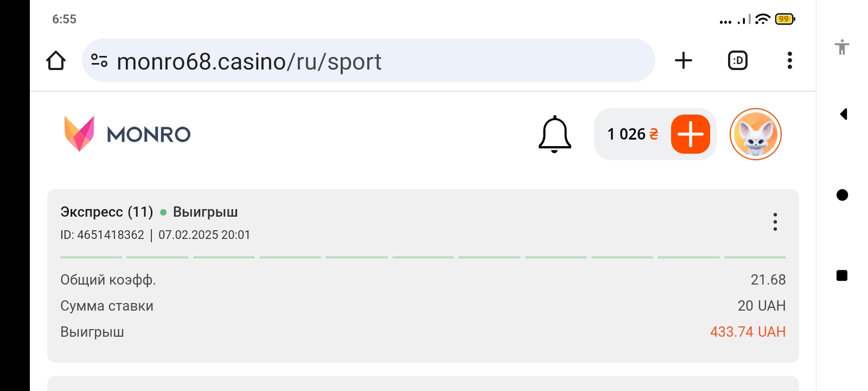Image resolution: width=868 pixels, height=391 pixels.
Task: Tap the Android back navigation button
Action: click(843, 114)
